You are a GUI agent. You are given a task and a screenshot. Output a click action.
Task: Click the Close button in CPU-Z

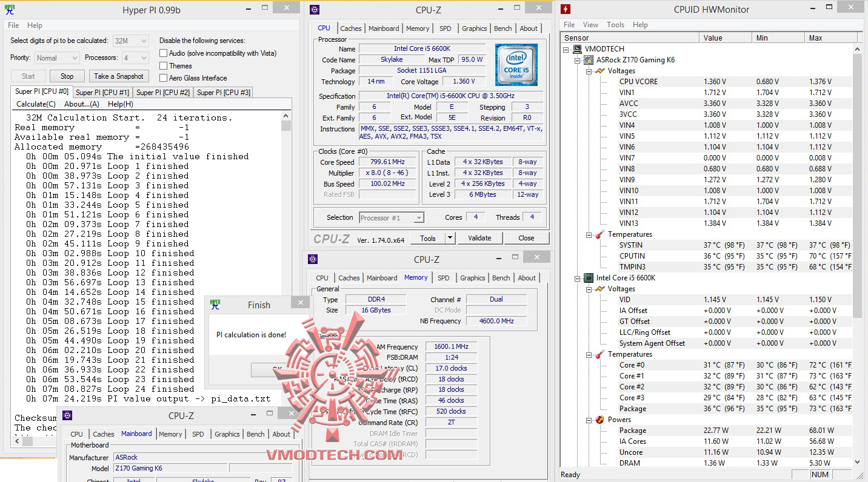(x=526, y=238)
